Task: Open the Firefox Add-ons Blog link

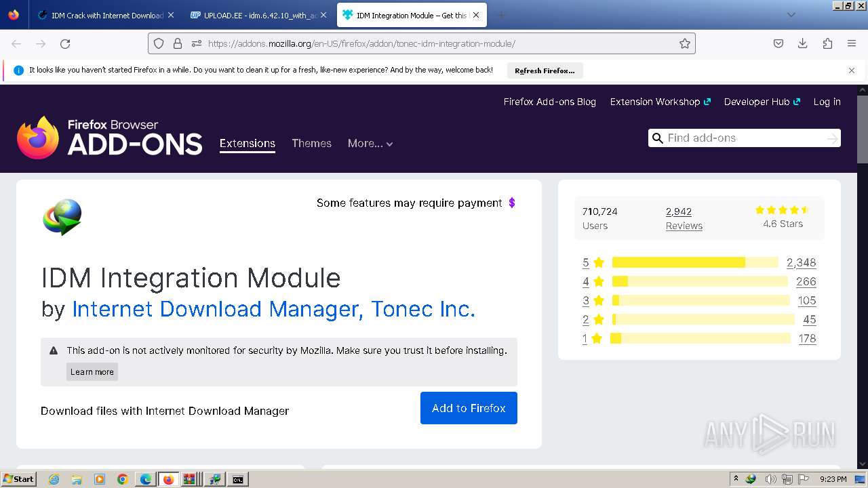Action: [550, 102]
